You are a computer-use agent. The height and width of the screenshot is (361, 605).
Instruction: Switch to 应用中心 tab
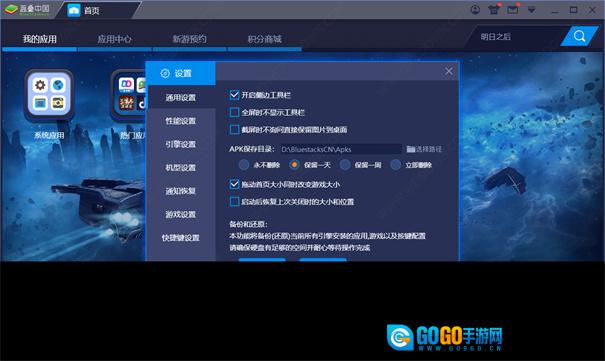pos(115,39)
